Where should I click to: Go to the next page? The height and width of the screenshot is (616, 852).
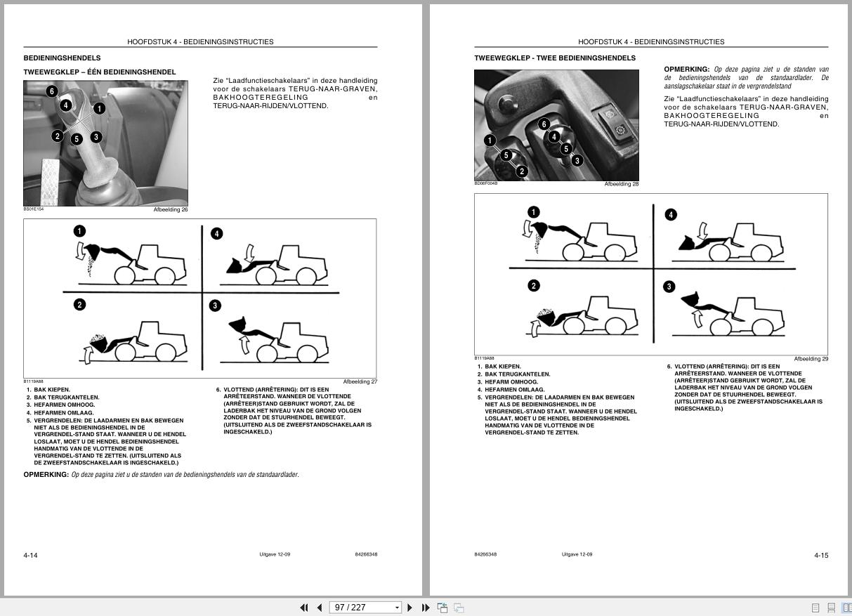(x=410, y=608)
